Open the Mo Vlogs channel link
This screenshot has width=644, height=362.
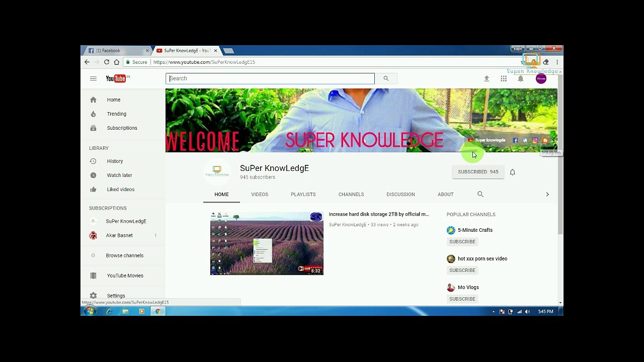[x=468, y=288]
